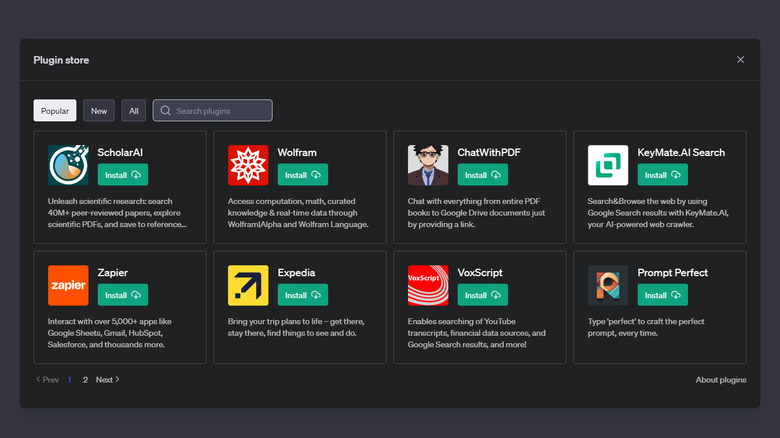The width and height of the screenshot is (780, 438).
Task: Install the ScholarAI plugin
Action: [123, 175]
